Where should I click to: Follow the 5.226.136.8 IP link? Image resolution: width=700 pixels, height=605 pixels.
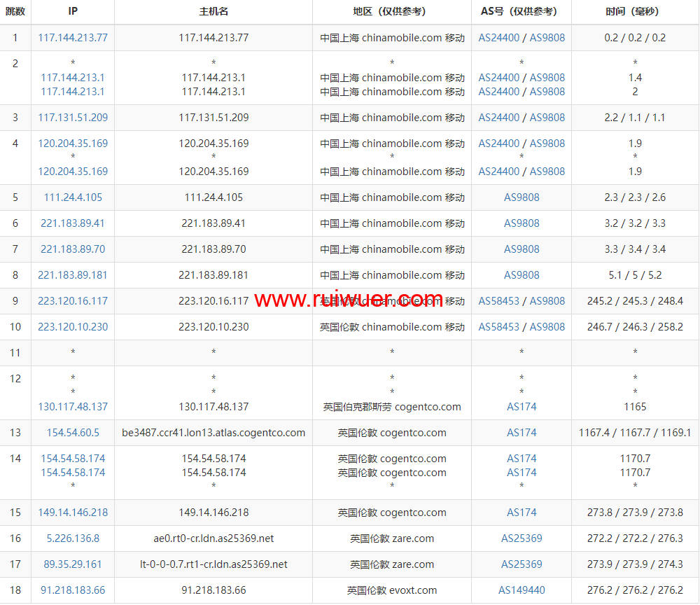[x=73, y=538]
